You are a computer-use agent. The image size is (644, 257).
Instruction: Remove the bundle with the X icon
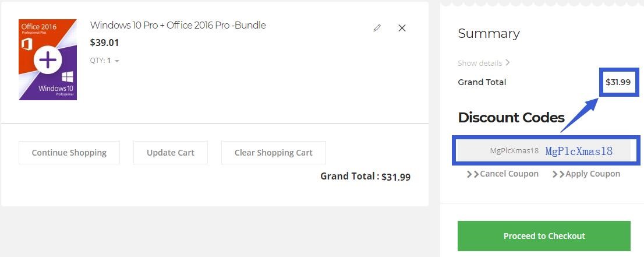pos(402,28)
